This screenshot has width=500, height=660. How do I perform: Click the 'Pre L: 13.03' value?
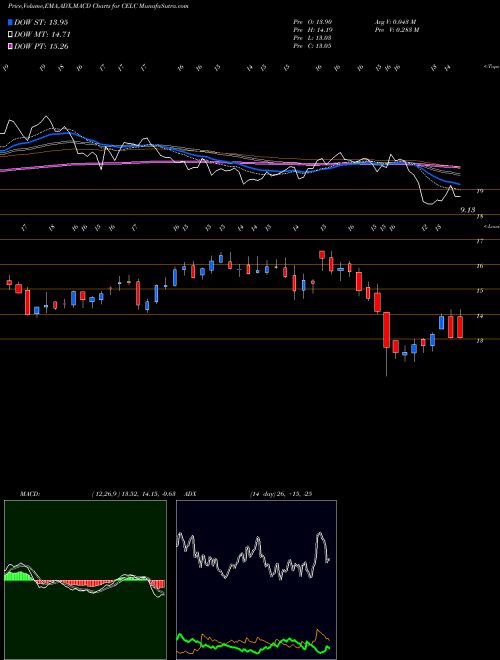tap(313, 38)
